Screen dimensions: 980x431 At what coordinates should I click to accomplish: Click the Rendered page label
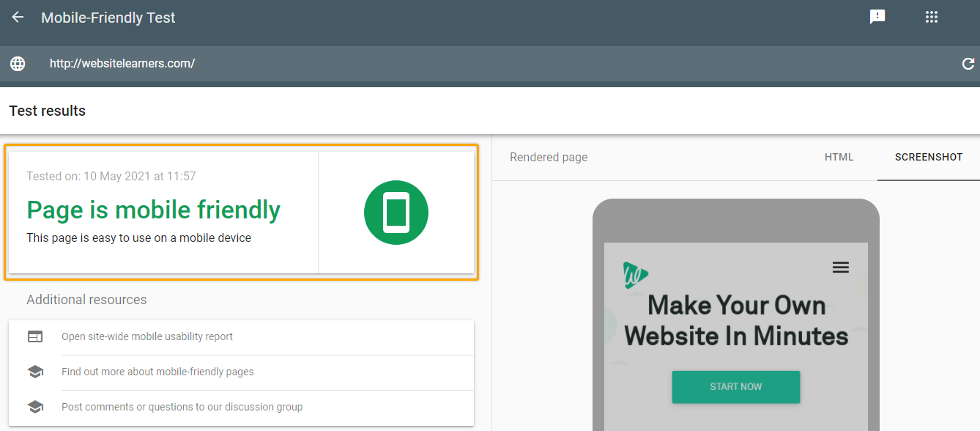549,157
